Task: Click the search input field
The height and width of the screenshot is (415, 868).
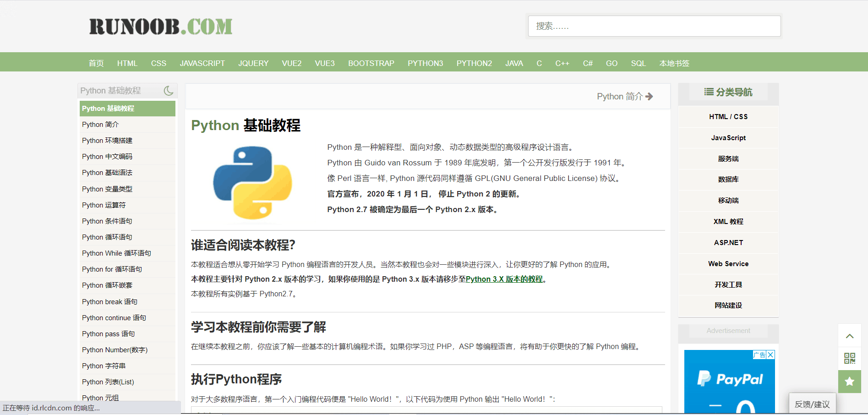Action: (654, 26)
